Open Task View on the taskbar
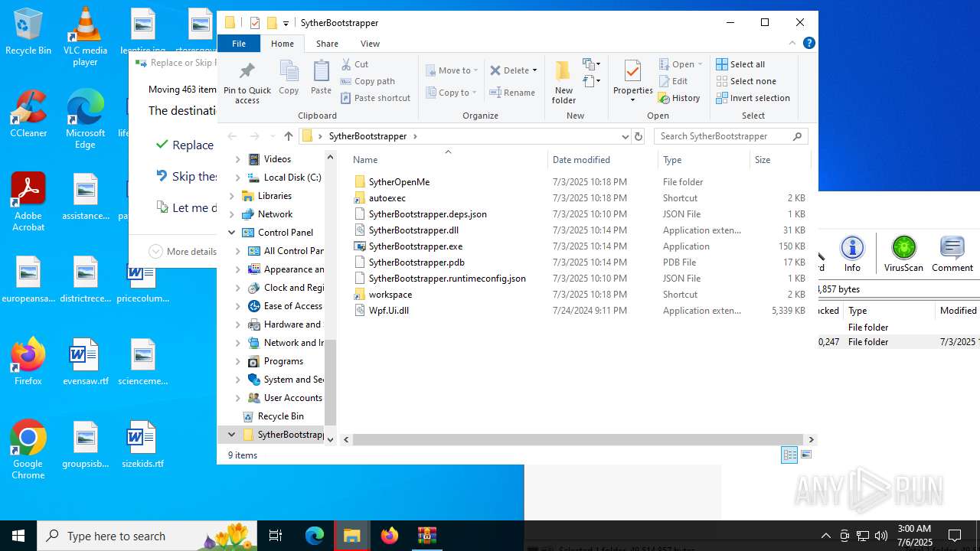Screen dimensions: 980x551 pos(276,536)
